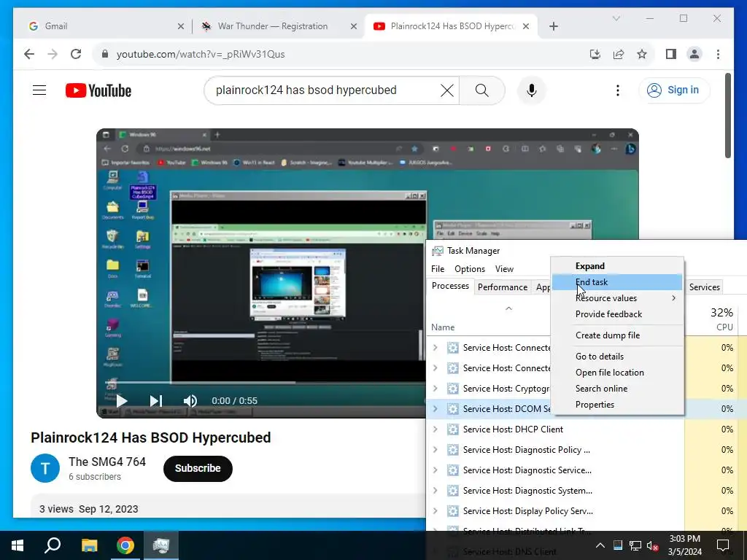Select Create dump file
Screen dimensions: 747x560
point(617,335)
